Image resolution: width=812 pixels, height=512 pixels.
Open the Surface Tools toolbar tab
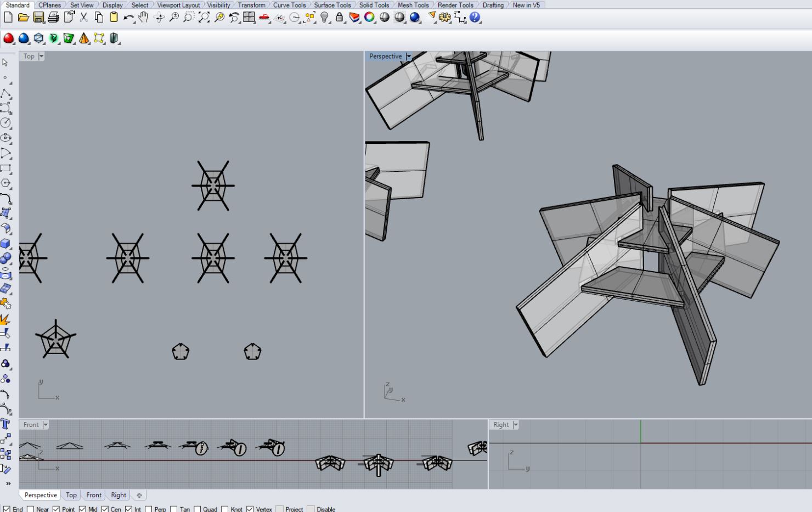tap(332, 5)
